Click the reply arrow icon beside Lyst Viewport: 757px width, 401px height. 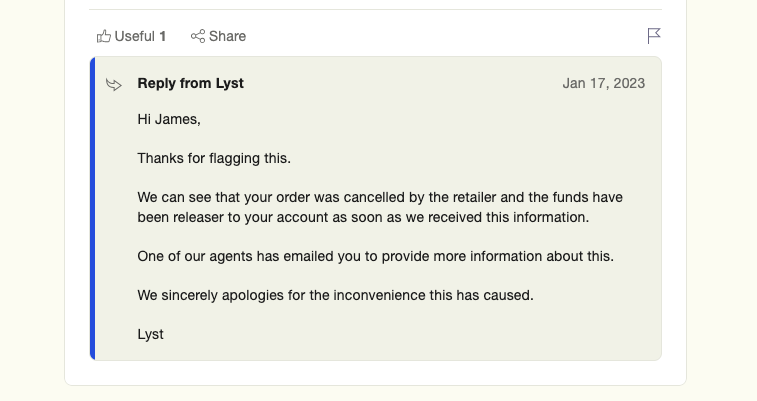point(114,85)
